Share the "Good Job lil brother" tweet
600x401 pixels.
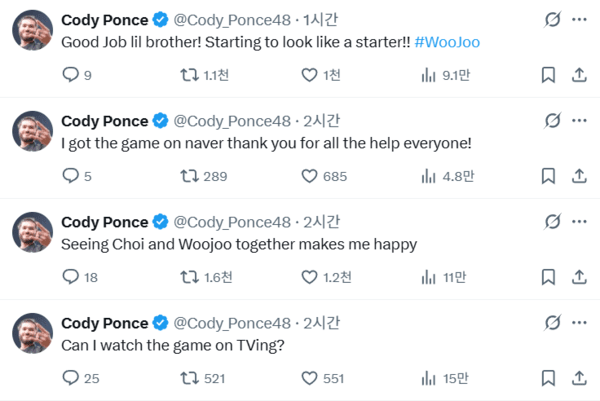579,75
